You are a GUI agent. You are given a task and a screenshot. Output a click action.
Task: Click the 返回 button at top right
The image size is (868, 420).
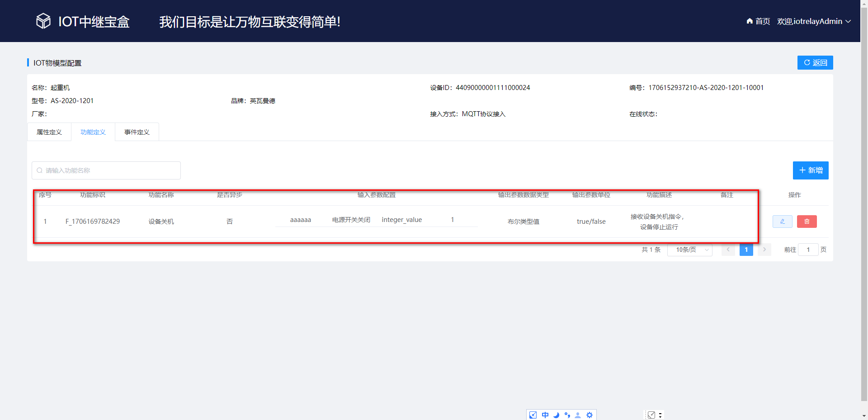pos(815,62)
